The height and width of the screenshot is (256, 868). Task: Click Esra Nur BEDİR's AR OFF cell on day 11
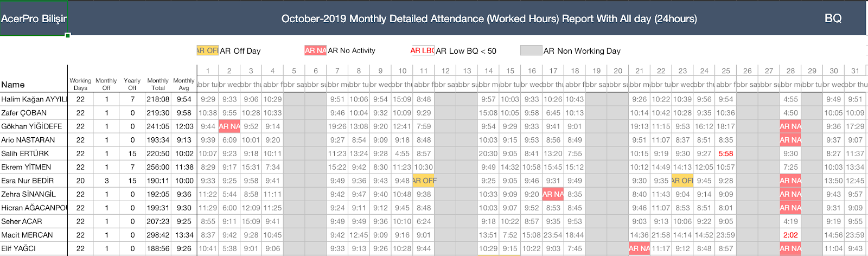tap(424, 181)
